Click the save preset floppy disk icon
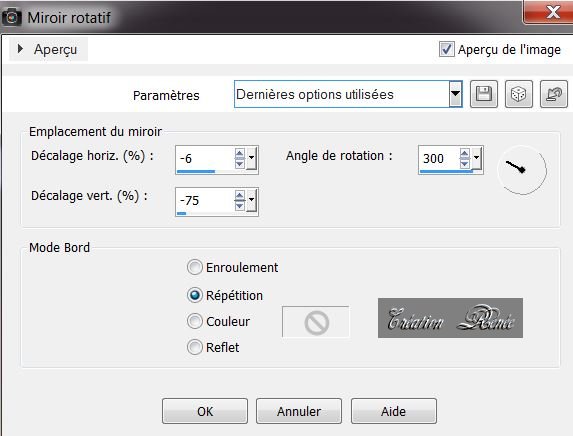Screen dimensions: 573x436 (484, 94)
